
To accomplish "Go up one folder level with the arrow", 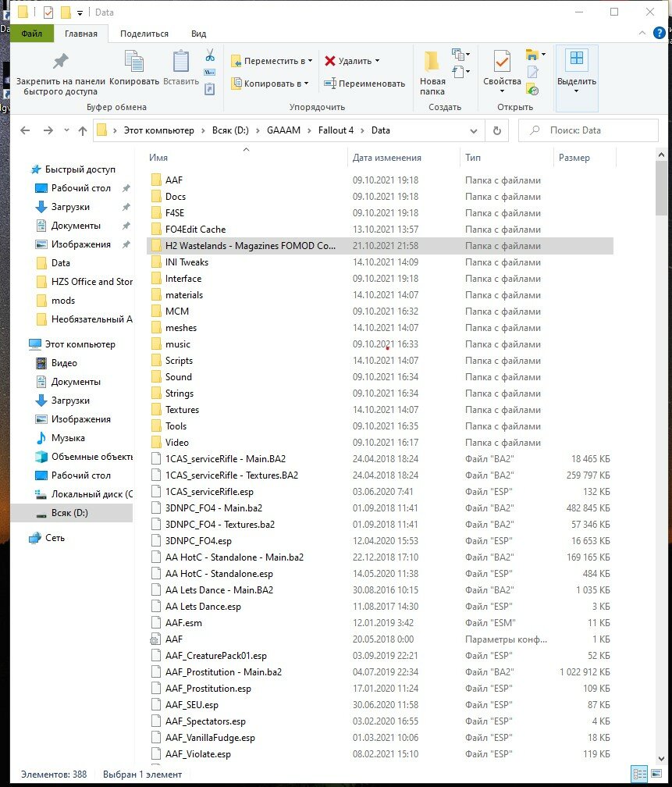I will point(83,130).
